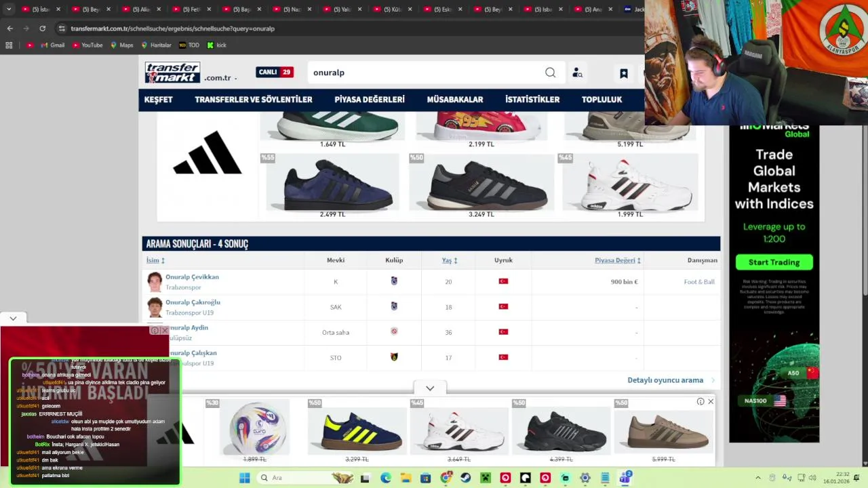Screen dimensions: 868x488
Task: Reload the browser page
Action: coord(42,28)
